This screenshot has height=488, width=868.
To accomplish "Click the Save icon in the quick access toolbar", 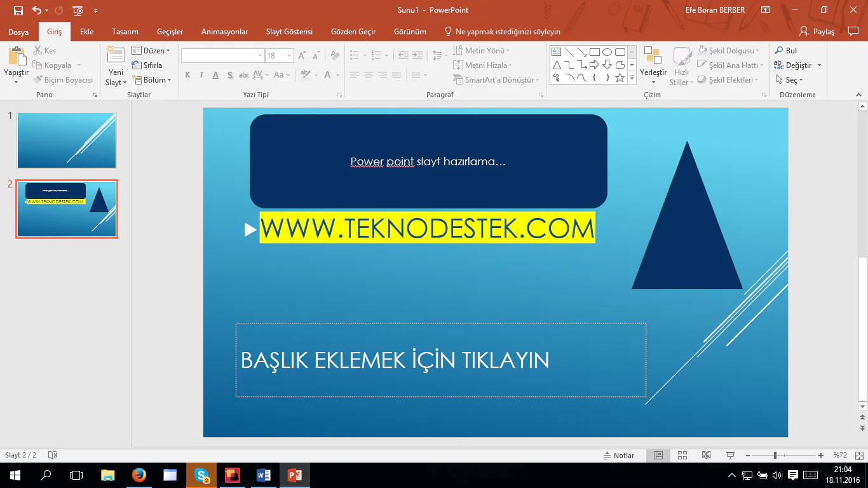I will point(18,10).
